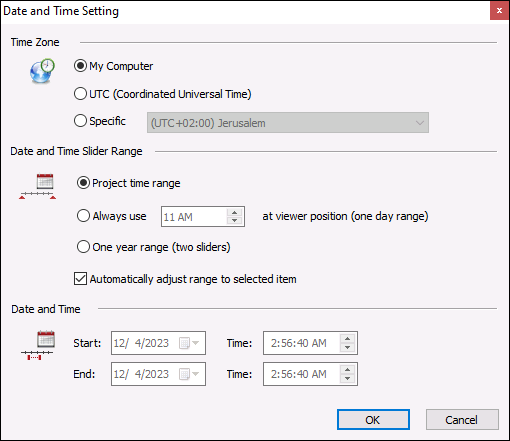The width and height of the screenshot is (510, 441).
Task: Select UTC (Coordinated Universal Time) option
Action: tap(162, 94)
